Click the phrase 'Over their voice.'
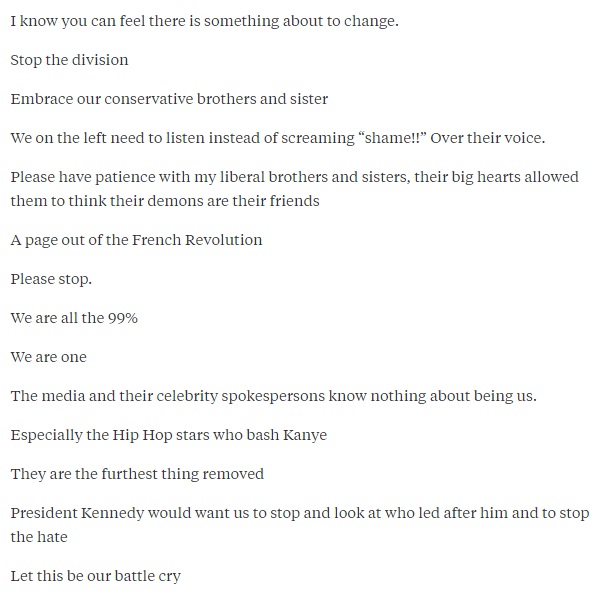 click(487, 138)
